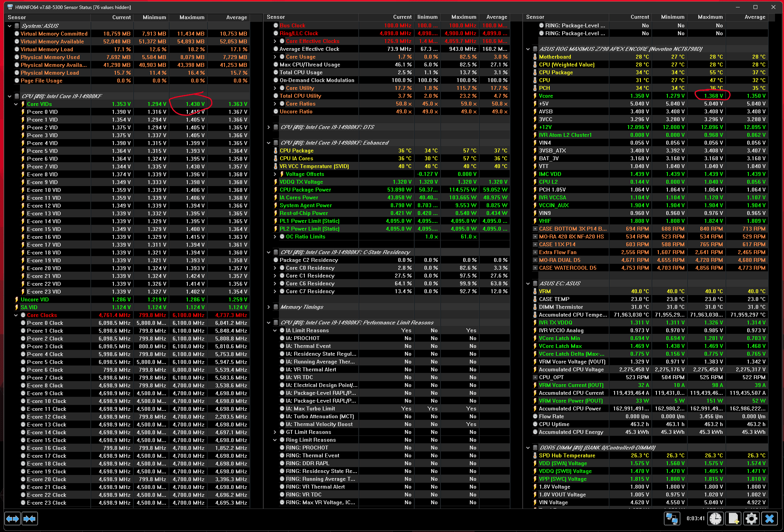Image resolution: width=784 pixels, height=532 pixels.
Task: Click right panel Minimum column header
Action: (x=670, y=17)
